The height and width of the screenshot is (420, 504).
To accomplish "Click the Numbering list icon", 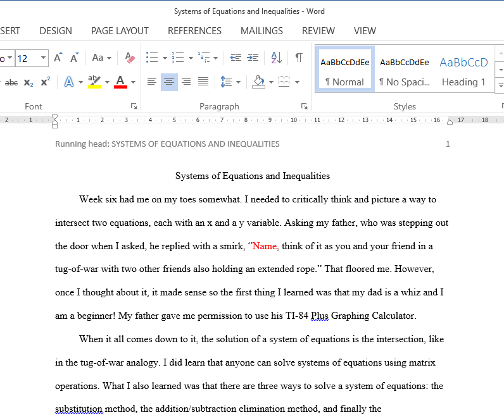I will 178,58.
